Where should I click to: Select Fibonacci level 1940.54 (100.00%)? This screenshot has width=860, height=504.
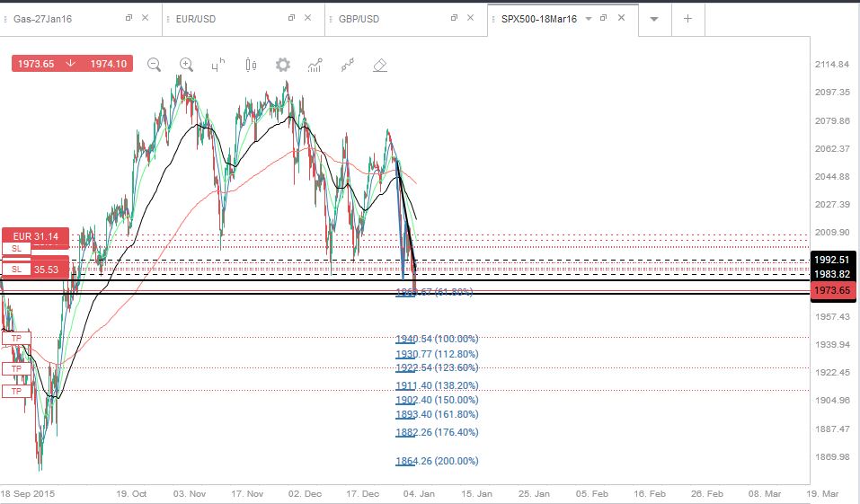(x=437, y=339)
